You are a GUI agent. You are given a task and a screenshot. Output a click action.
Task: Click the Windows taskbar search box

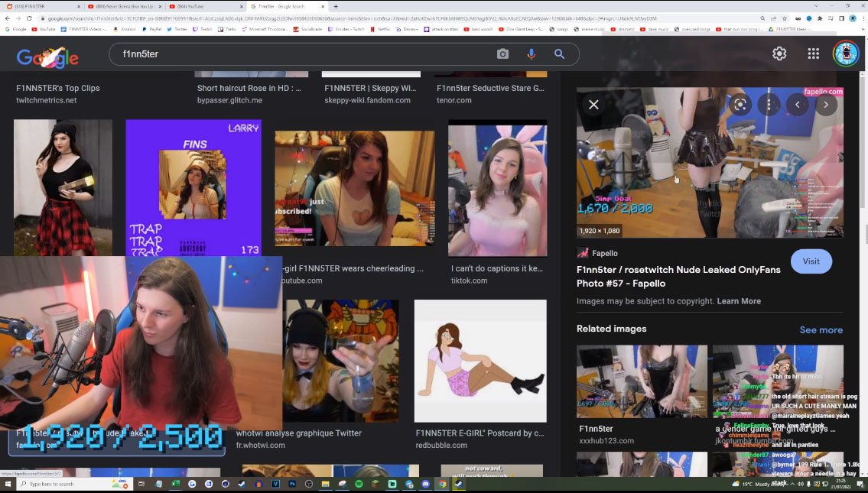(x=75, y=484)
